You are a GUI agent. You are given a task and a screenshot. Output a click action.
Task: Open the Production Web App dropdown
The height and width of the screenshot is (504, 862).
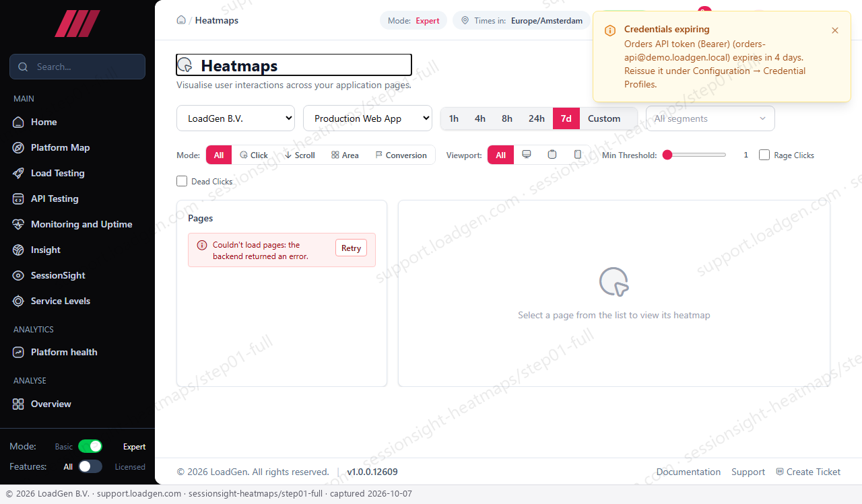pyautogui.click(x=368, y=118)
